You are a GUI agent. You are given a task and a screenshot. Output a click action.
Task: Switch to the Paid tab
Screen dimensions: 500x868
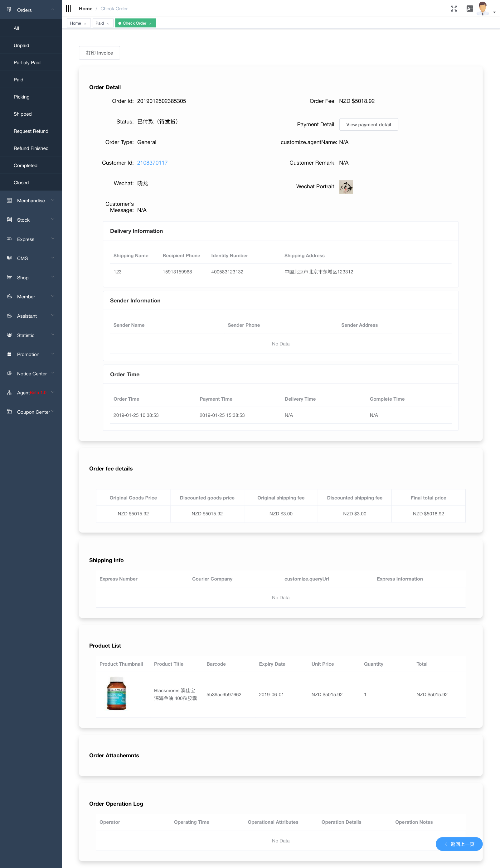pyautogui.click(x=100, y=23)
